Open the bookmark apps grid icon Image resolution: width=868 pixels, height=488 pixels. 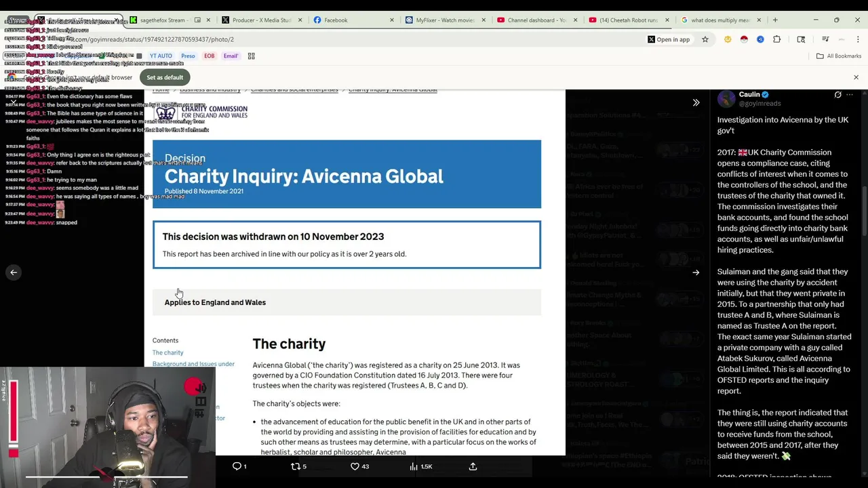pos(251,56)
